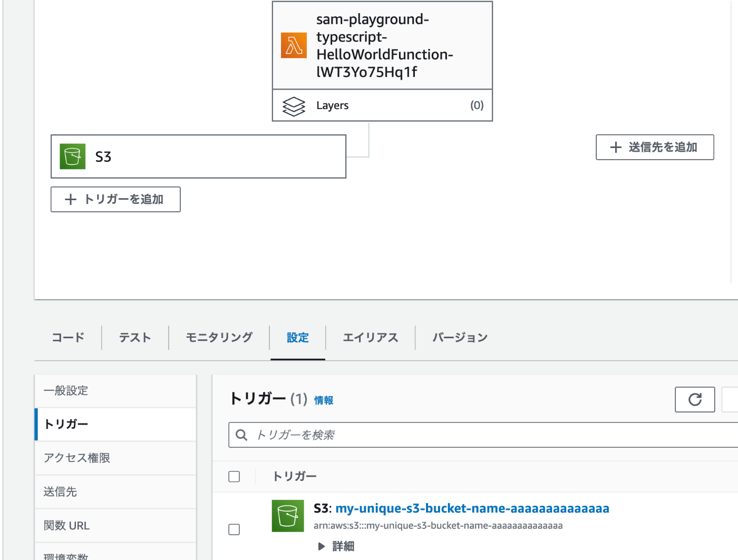738x560 pixels.
Task: Refresh the triggers list
Action: pos(695,399)
